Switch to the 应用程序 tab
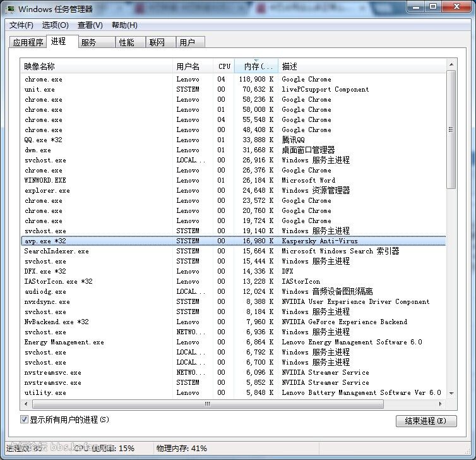This screenshot has height=460, width=476. click(28, 42)
